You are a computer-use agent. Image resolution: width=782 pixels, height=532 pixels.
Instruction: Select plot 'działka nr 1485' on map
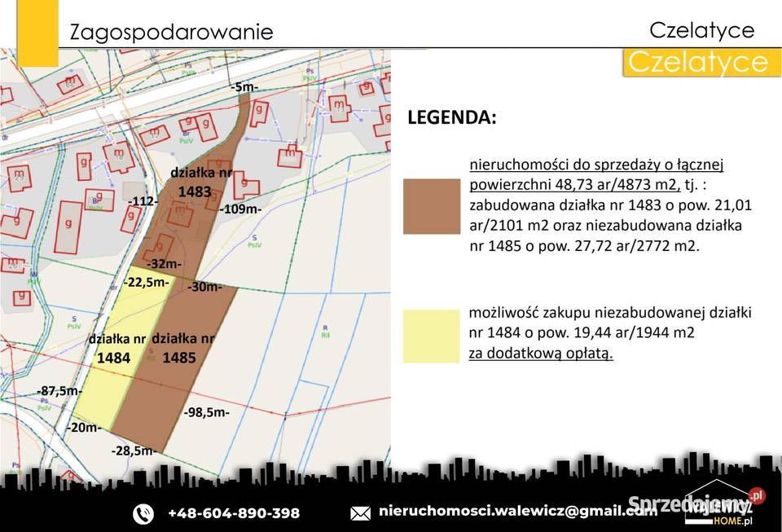182,348
